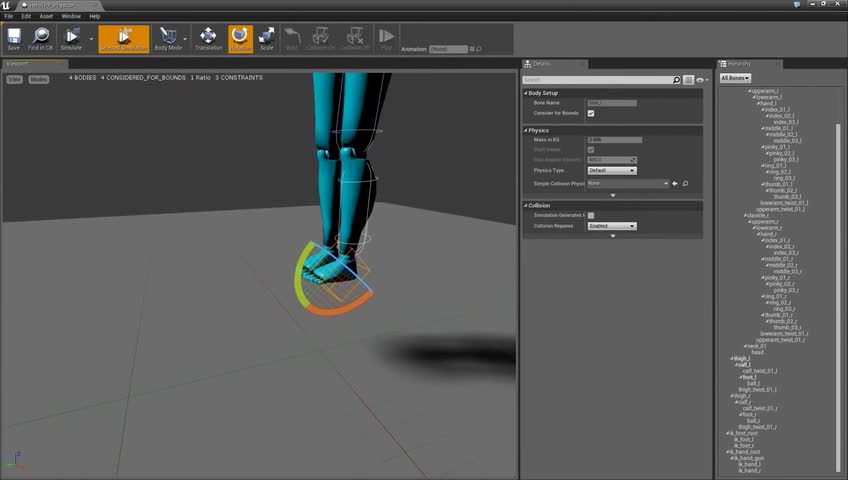848x480 pixels.
Task: Open the Help menu
Action: click(95, 16)
